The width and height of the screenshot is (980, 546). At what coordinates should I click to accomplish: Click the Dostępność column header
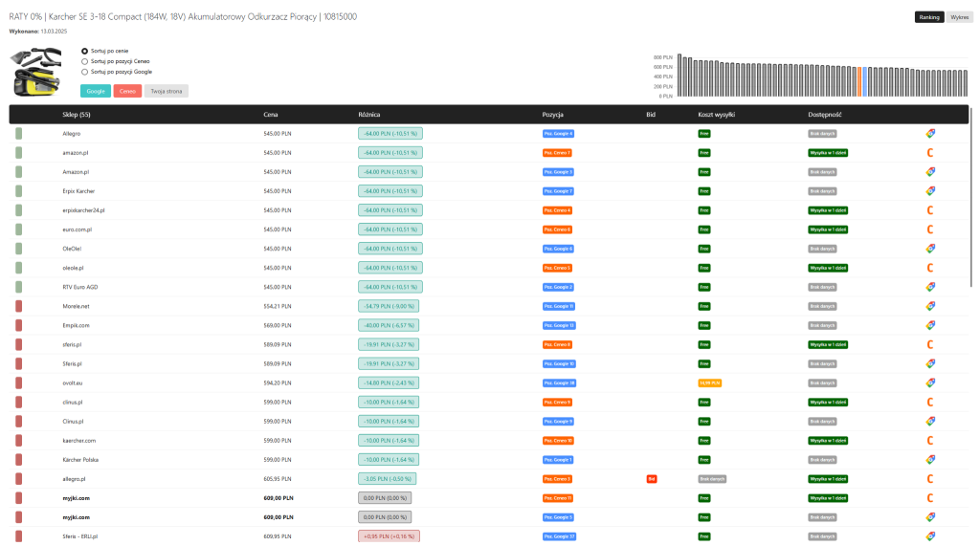tap(824, 115)
